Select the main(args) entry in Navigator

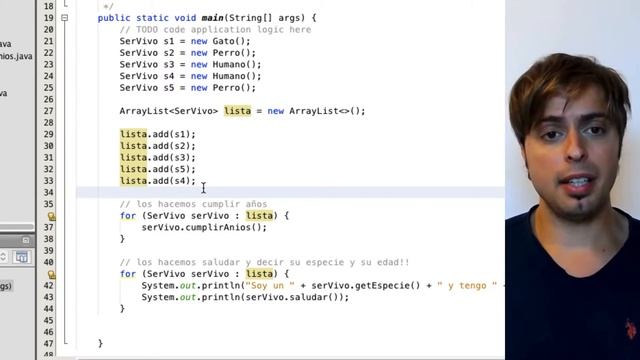[x=6, y=286]
